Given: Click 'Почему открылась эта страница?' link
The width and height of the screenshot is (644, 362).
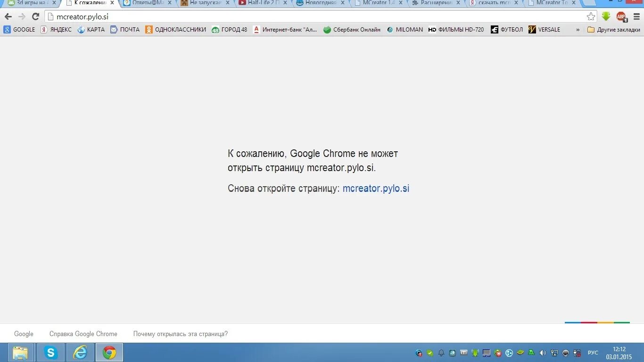Looking at the screenshot, I should pos(181,334).
